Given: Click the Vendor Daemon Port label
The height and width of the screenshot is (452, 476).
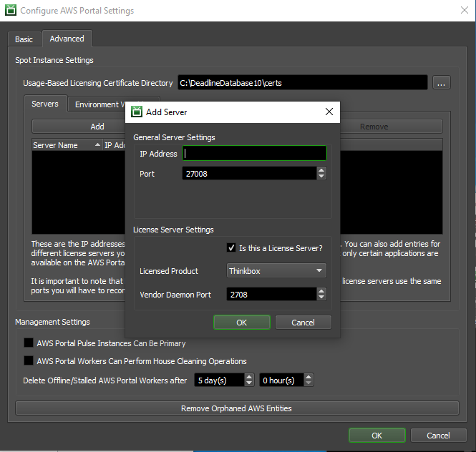Looking at the screenshot, I should click(175, 295).
